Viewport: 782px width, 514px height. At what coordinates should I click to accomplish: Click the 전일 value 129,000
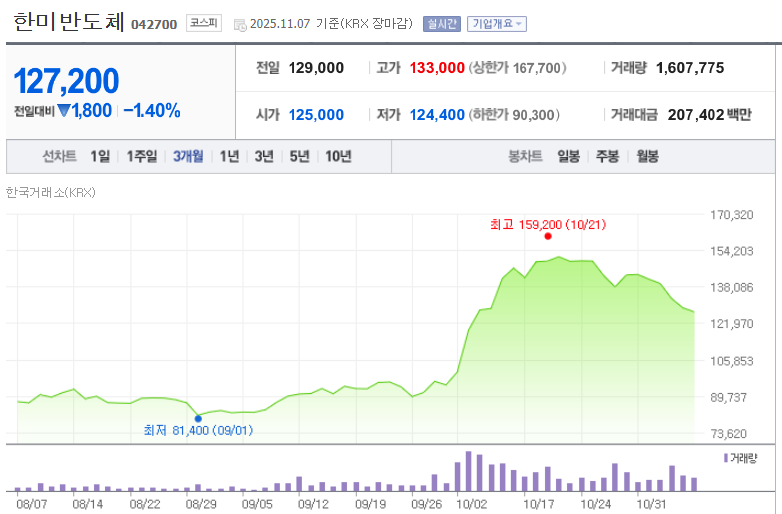[316, 68]
